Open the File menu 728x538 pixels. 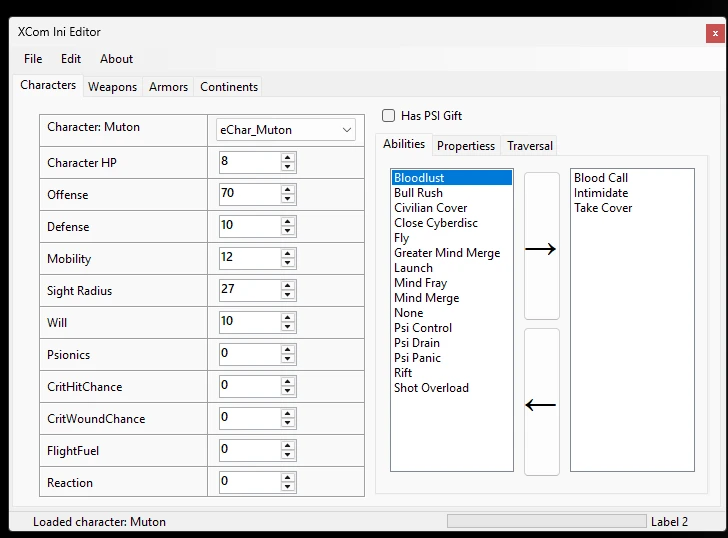tap(33, 59)
